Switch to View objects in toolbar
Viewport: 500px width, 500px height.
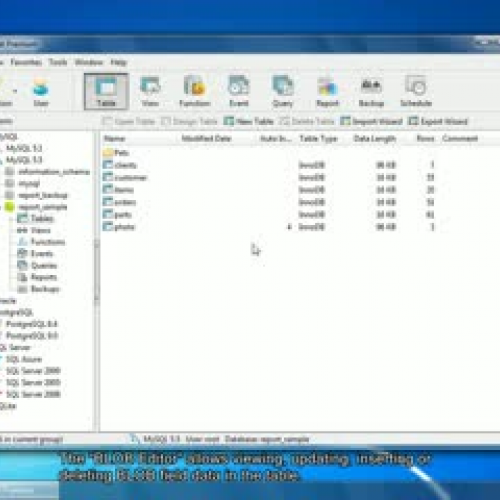(150, 92)
